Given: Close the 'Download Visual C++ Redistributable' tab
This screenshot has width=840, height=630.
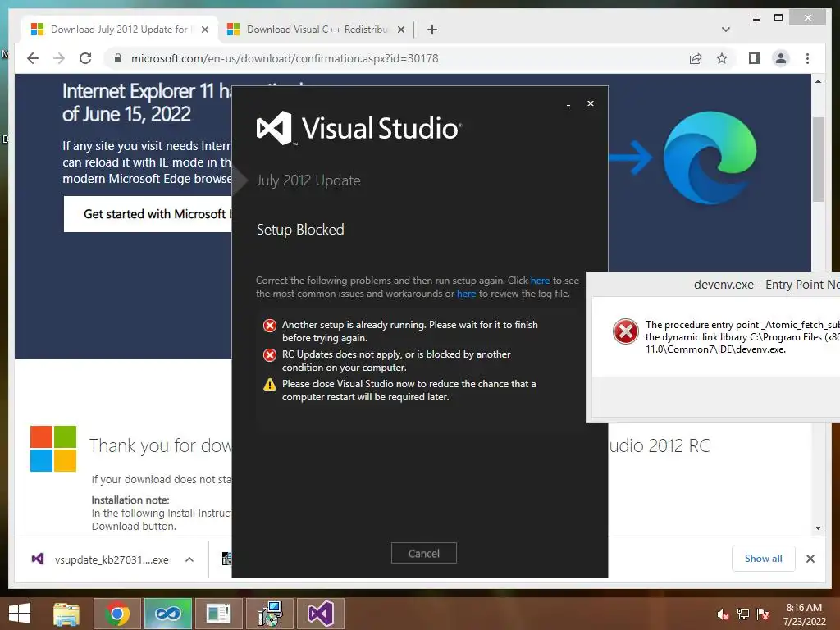Looking at the screenshot, I should 400,30.
